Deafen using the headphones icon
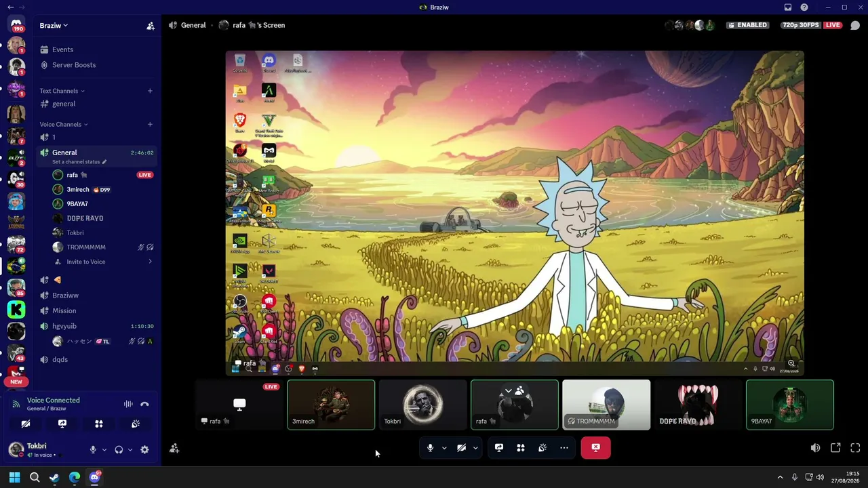 coord(119,449)
